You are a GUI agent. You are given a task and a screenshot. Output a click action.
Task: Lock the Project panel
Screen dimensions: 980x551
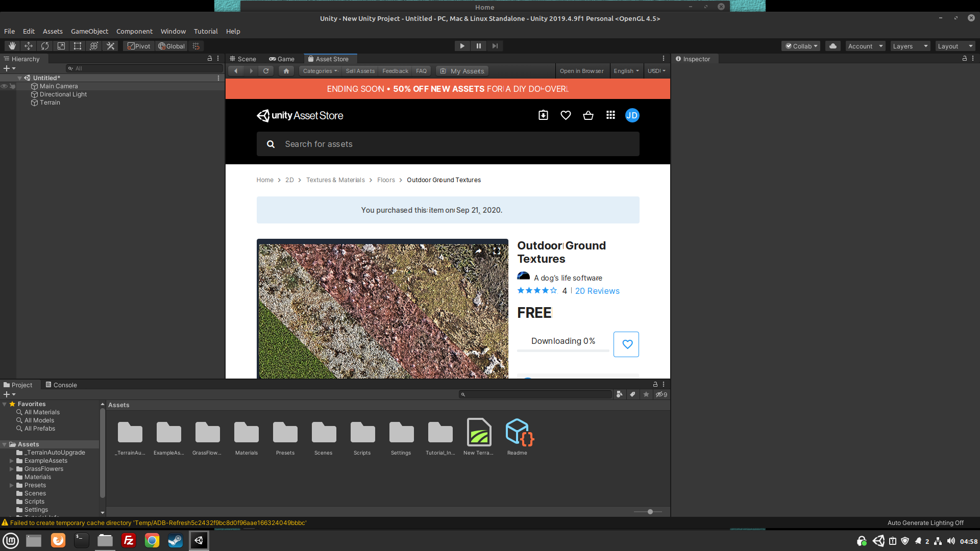pos(655,384)
